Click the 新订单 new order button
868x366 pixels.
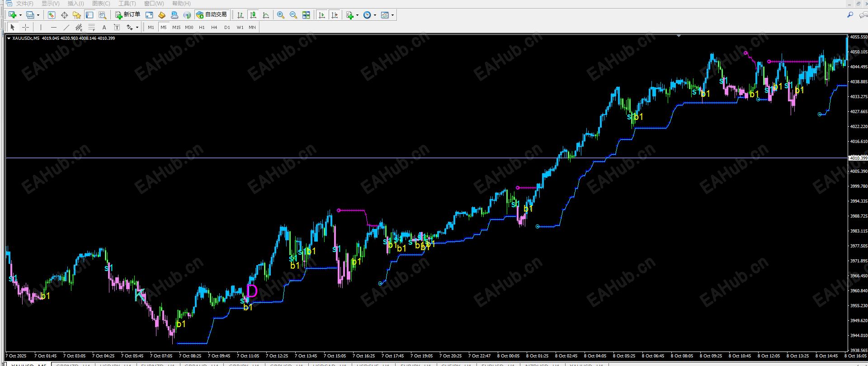(x=127, y=15)
